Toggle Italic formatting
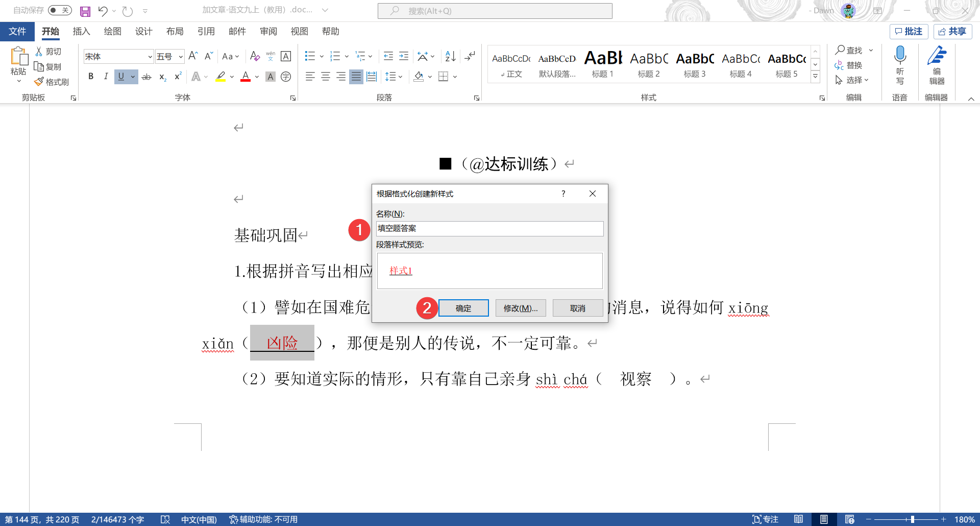The height and width of the screenshot is (526, 980). click(106, 77)
